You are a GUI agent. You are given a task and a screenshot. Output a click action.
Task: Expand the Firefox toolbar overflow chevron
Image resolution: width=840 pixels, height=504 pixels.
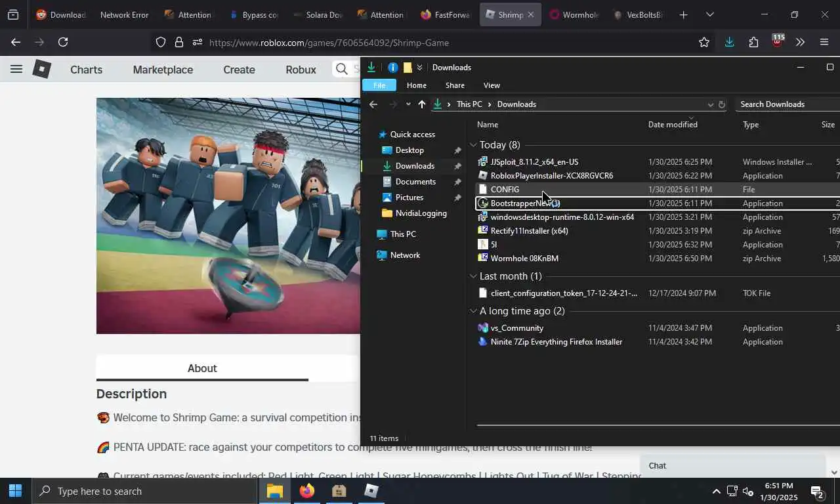(x=800, y=42)
